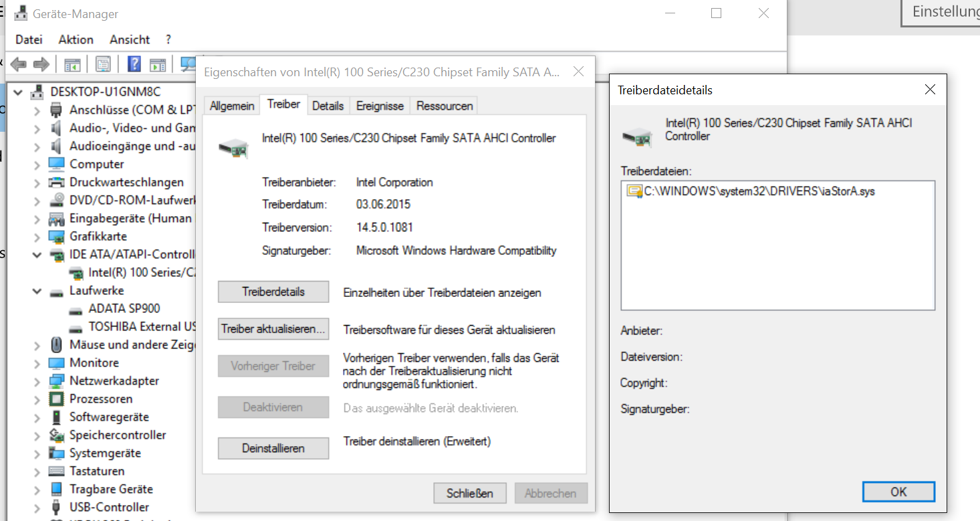
Task: Click the show/hide console tree toolbar icon
Action: pyautogui.click(x=72, y=64)
